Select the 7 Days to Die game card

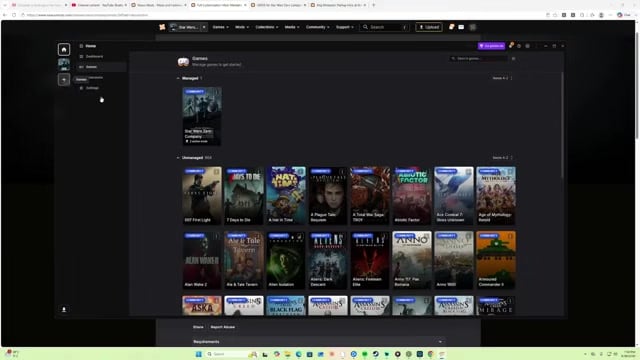(244, 196)
